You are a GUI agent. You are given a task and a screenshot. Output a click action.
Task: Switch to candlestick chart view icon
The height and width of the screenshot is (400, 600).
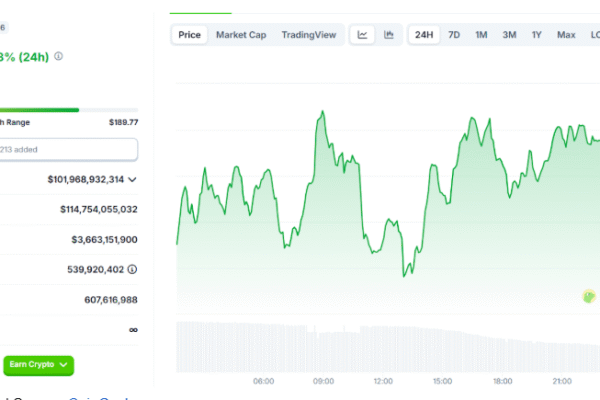(x=388, y=35)
